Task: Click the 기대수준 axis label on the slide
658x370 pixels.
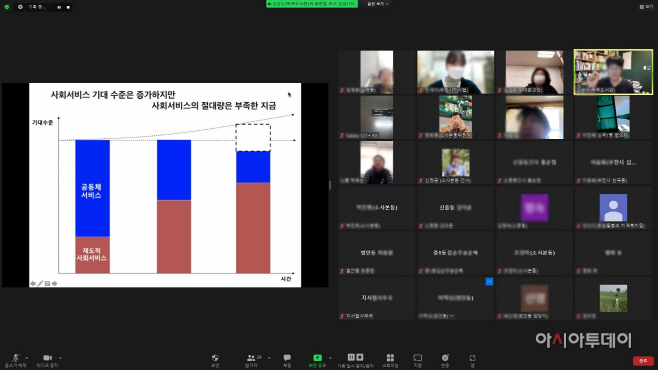Action: coord(42,122)
